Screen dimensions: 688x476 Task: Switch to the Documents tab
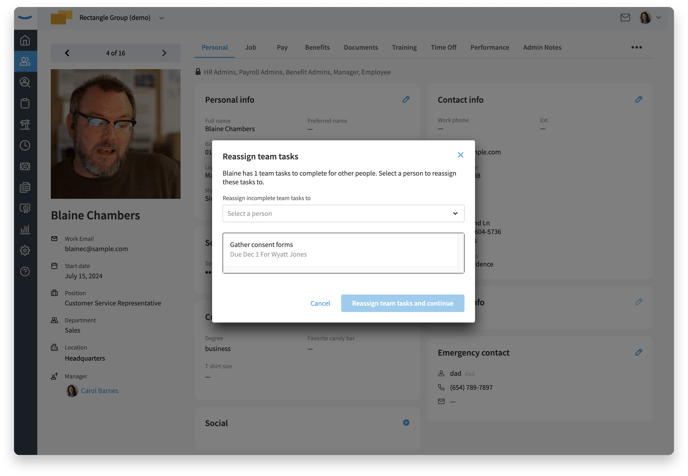click(361, 47)
